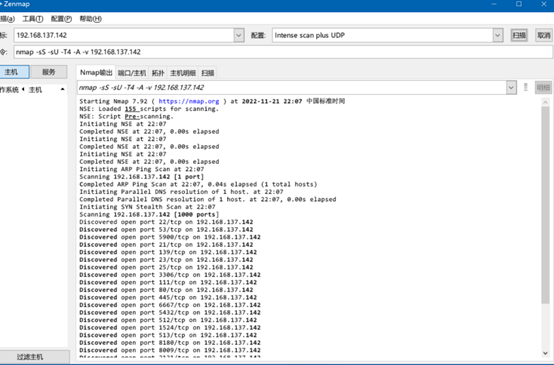The width and height of the screenshot is (554, 365).
Task: Open the 工具(T) menu
Action: (x=33, y=19)
